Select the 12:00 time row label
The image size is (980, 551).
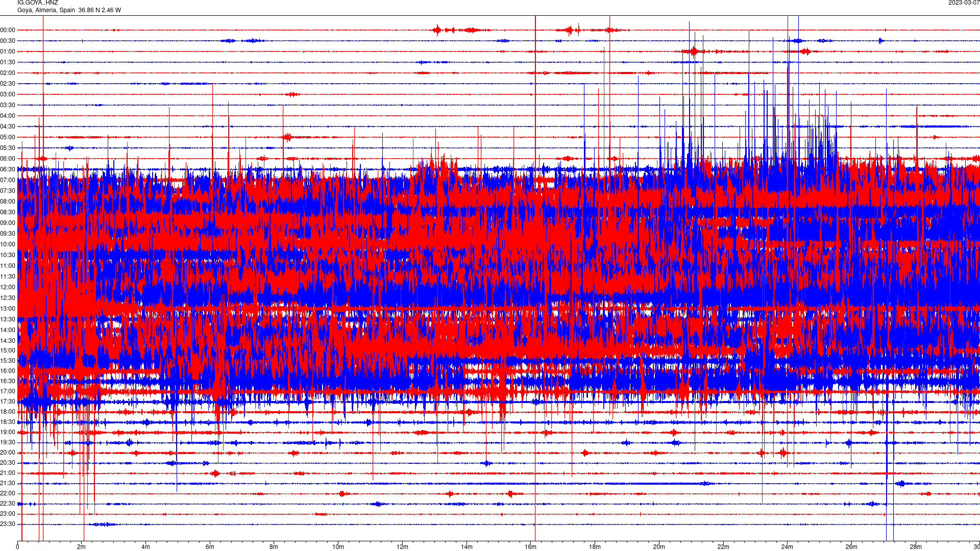tap(8, 287)
